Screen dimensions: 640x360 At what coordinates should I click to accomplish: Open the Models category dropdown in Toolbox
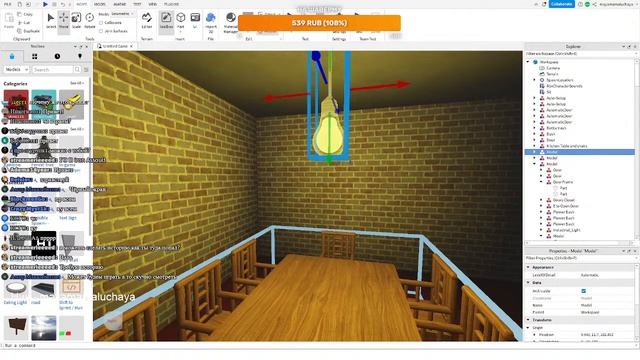click(x=16, y=70)
